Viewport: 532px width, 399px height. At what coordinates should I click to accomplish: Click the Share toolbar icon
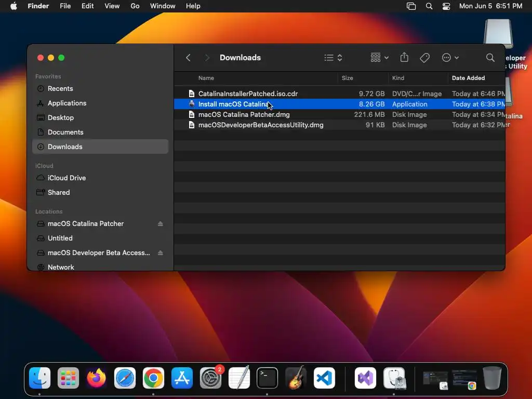point(404,57)
